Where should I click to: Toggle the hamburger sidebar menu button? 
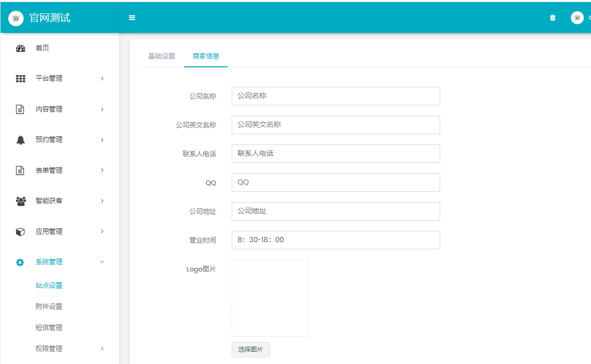click(132, 17)
